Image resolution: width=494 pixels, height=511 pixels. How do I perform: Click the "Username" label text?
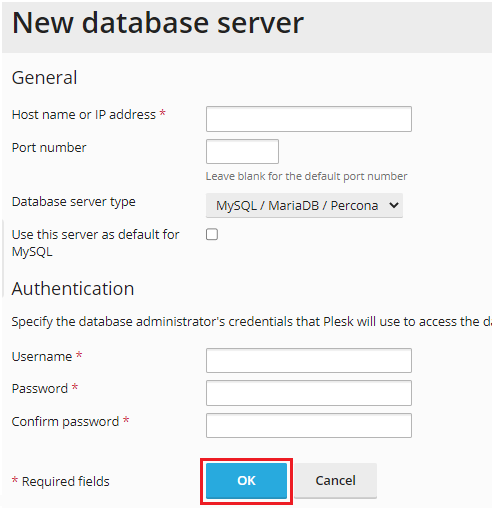coord(42,357)
